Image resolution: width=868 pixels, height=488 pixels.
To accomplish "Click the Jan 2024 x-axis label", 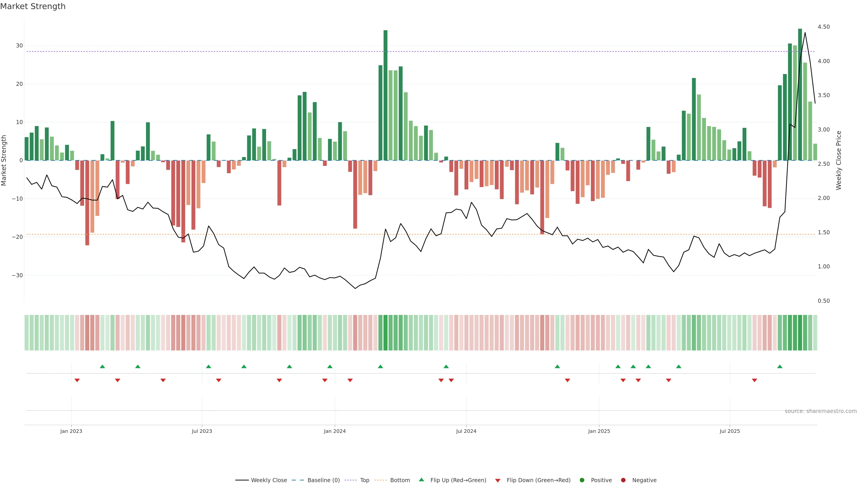I will click(335, 431).
